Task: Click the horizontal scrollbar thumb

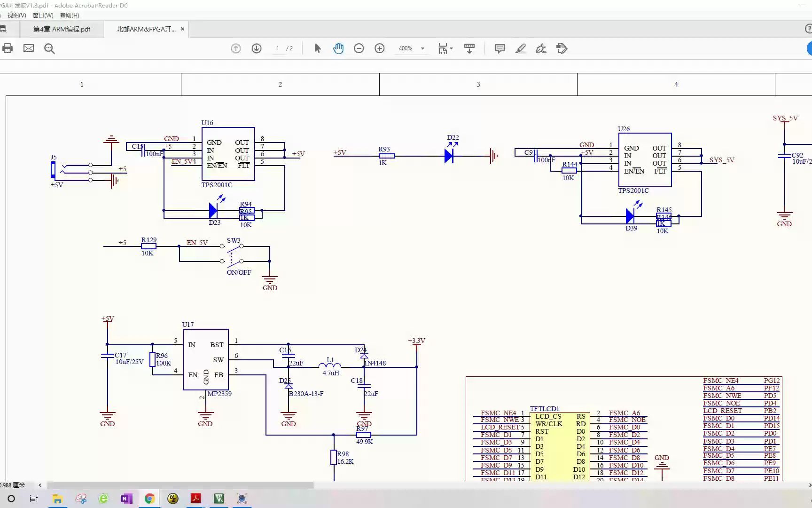Action: 180,485
